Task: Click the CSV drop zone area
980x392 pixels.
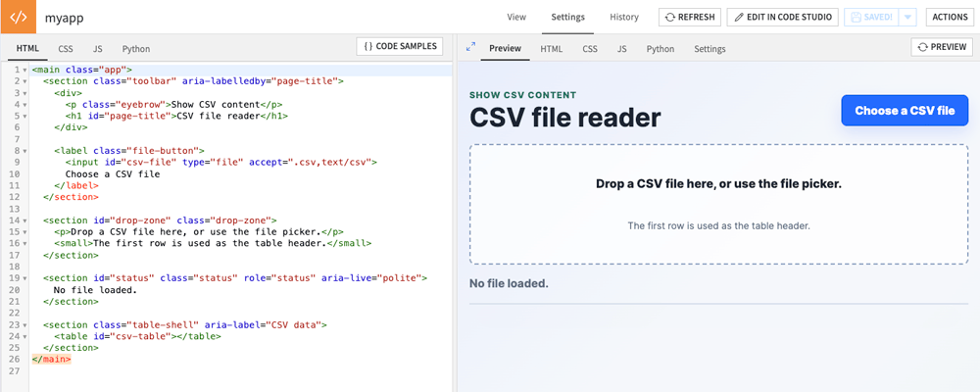Action: [x=718, y=205]
